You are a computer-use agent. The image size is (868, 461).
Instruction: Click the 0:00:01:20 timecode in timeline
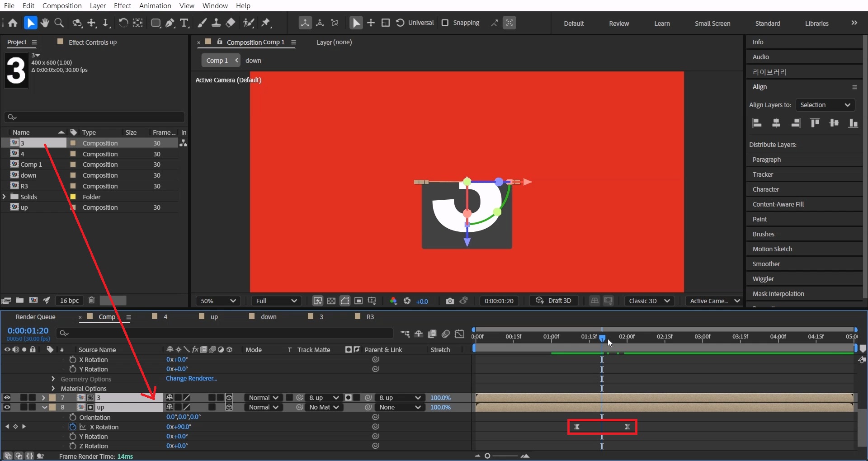(x=28, y=331)
